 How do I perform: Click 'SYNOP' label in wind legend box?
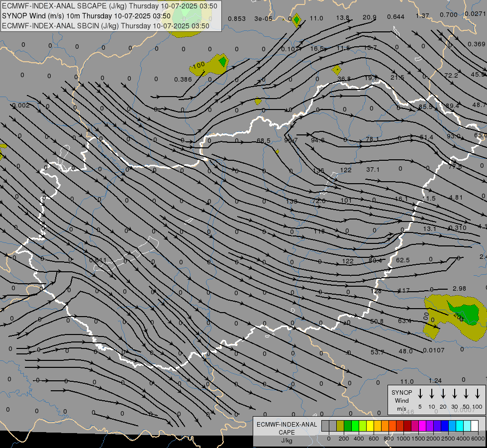pos(401,392)
